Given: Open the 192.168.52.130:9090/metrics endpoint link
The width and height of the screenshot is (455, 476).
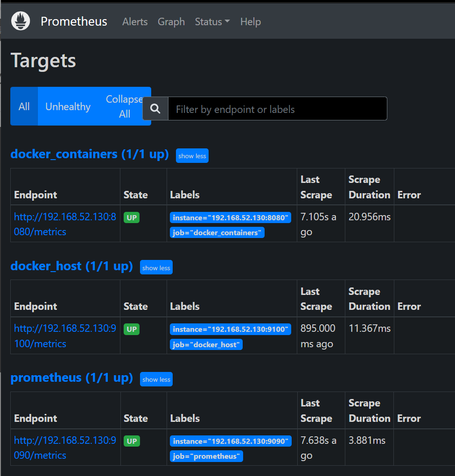Looking at the screenshot, I should [65, 448].
